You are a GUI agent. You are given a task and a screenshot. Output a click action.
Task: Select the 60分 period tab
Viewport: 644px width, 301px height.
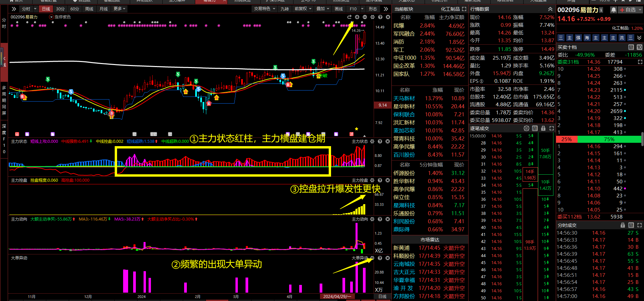coord(75,9)
